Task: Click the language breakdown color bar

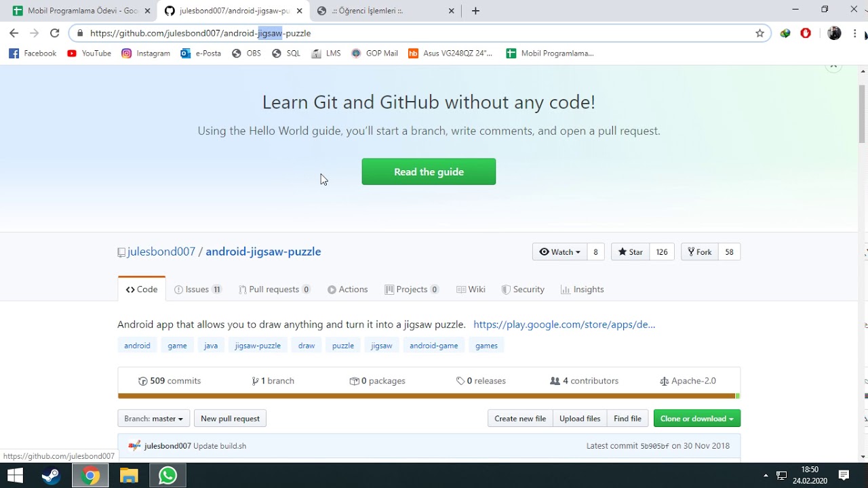Action: coord(429,396)
